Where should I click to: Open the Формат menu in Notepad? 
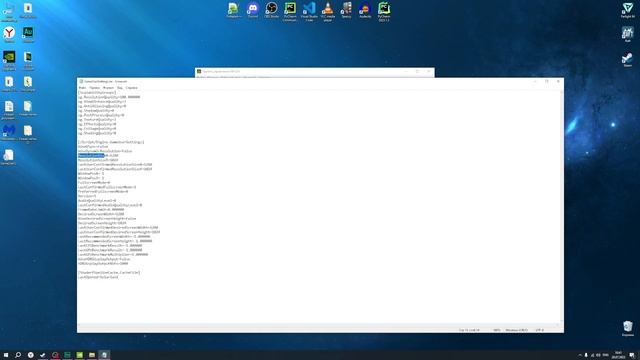pyautogui.click(x=108, y=88)
